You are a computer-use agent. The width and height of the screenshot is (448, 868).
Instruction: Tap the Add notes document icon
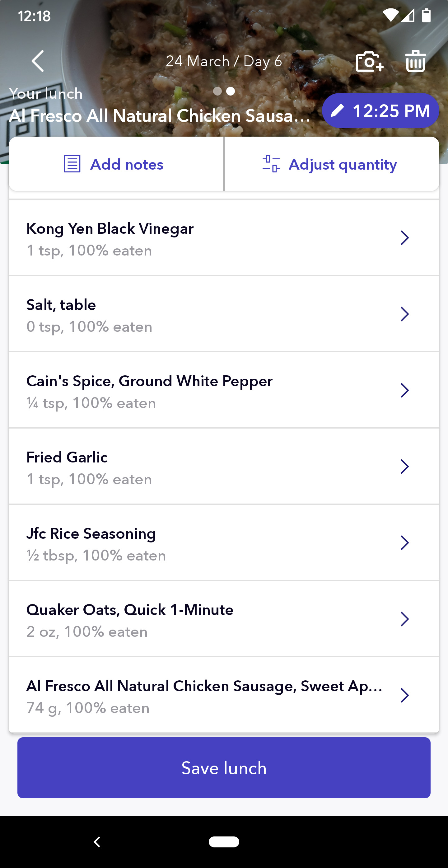(72, 164)
